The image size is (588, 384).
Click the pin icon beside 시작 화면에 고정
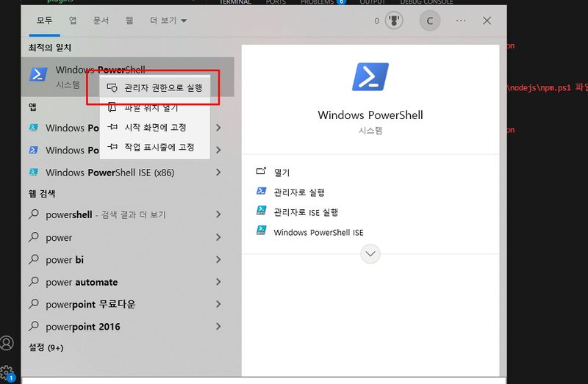(112, 127)
